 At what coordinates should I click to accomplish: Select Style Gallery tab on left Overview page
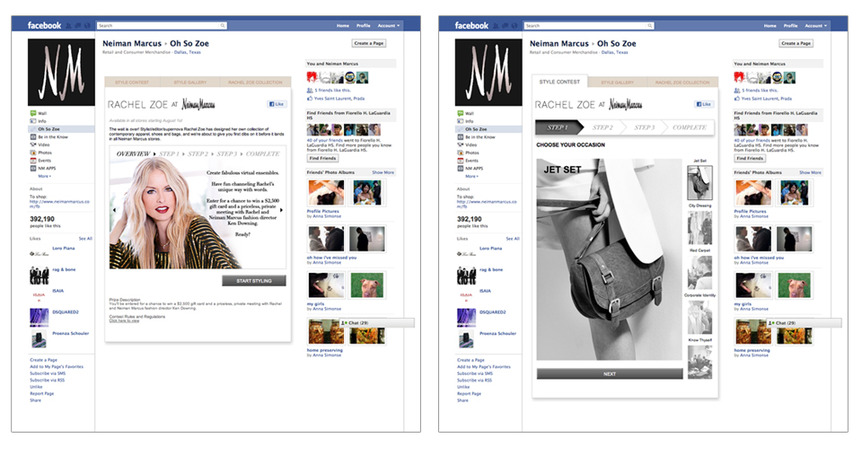coord(190,82)
